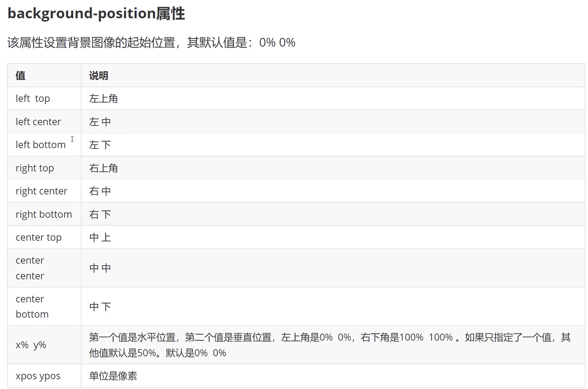
Task: Click the 右上角 description cell
Action: click(x=333, y=168)
